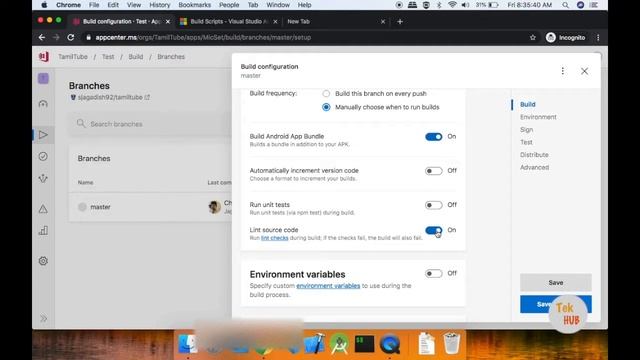Click Test in the breadcrumb
Screen dimensions: 640x360
click(x=108, y=57)
